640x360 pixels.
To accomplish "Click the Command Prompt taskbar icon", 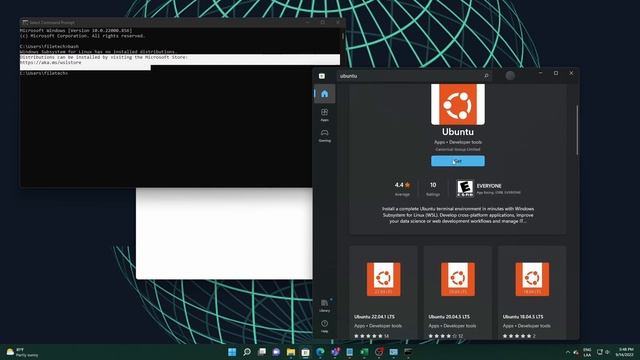I will tap(408, 352).
